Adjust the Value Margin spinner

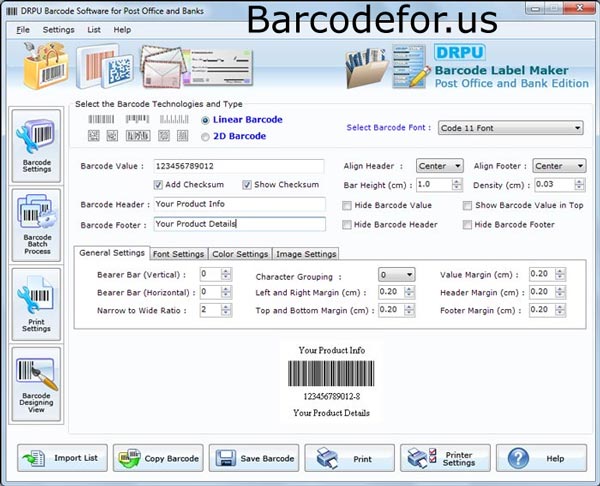coord(560,274)
